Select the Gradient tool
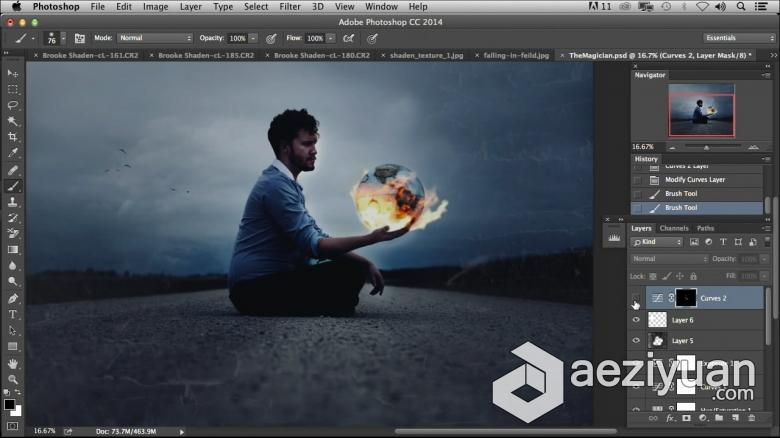This screenshot has height=438, width=780. coord(12,249)
